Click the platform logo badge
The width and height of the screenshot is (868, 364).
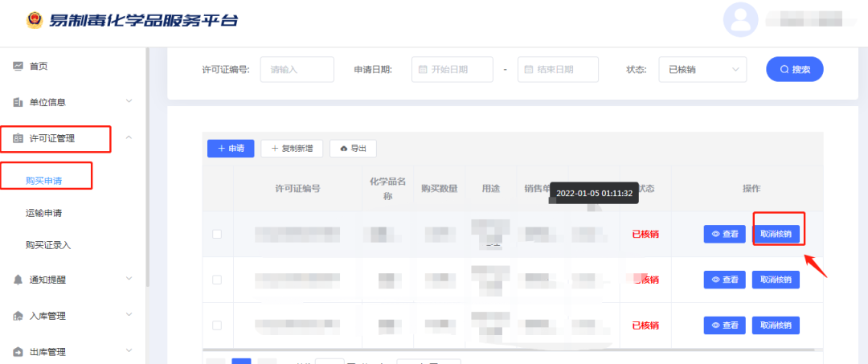(x=34, y=20)
